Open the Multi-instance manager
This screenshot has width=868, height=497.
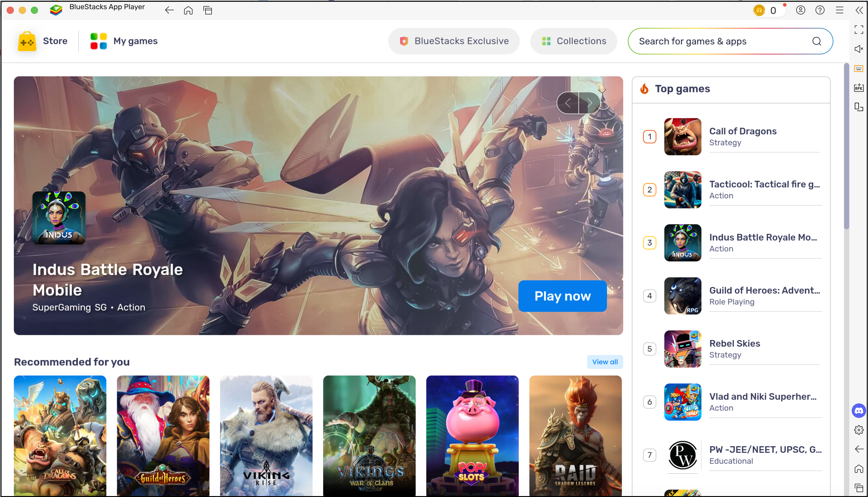859,107
